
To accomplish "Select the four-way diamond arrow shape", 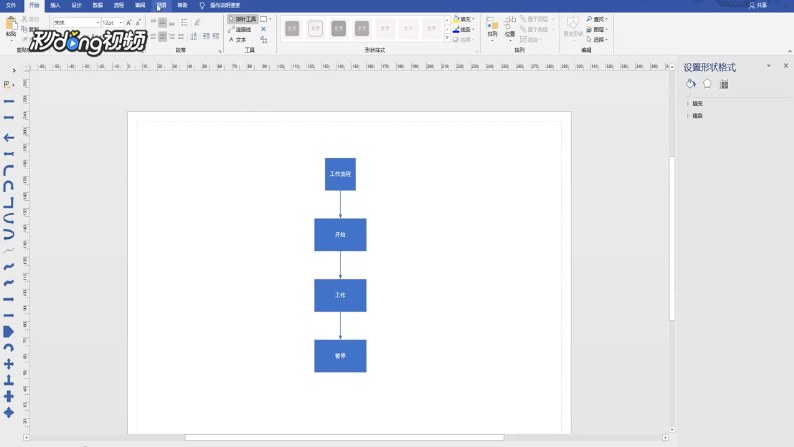I will point(9,413).
